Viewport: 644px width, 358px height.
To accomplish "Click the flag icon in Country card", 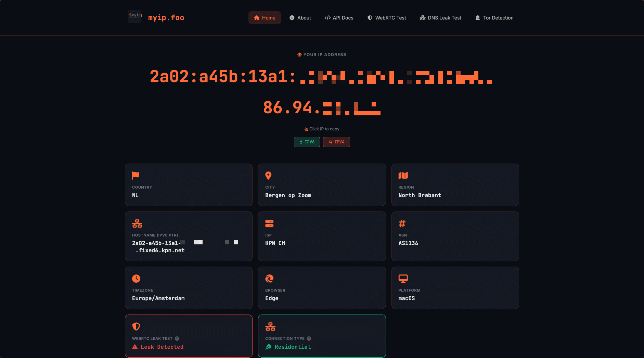I will (136, 176).
